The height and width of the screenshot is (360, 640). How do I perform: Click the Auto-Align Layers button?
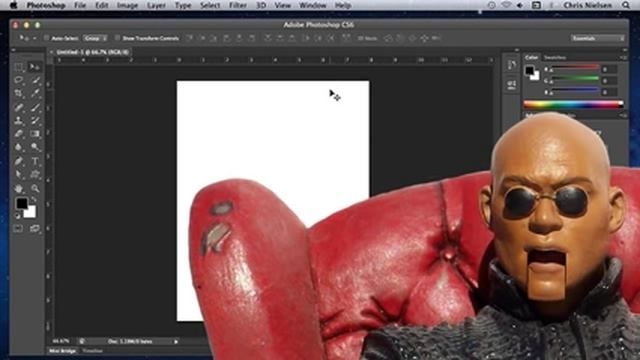coord(346,38)
